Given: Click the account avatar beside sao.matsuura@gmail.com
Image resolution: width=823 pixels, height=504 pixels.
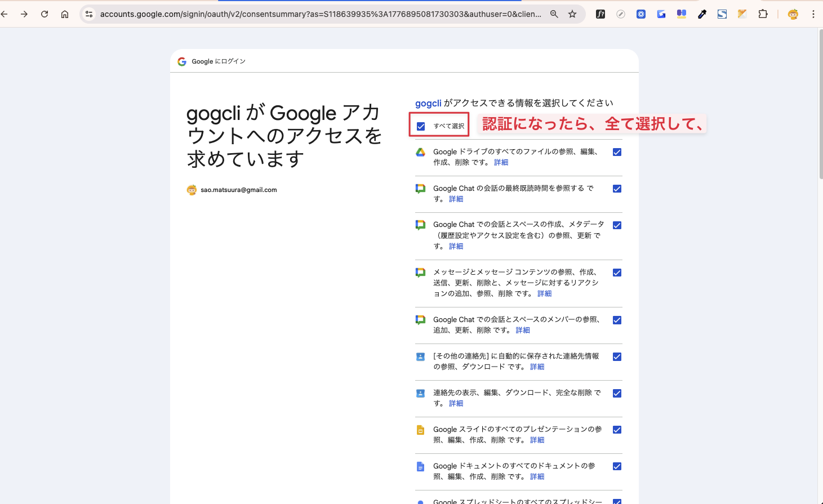Looking at the screenshot, I should 192,190.
